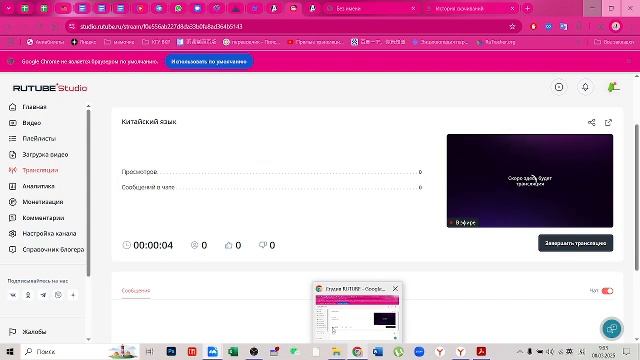Viewport: 640px width, 360px height.
Task: Open the tab search dropdown arrow
Action: [9, 8]
